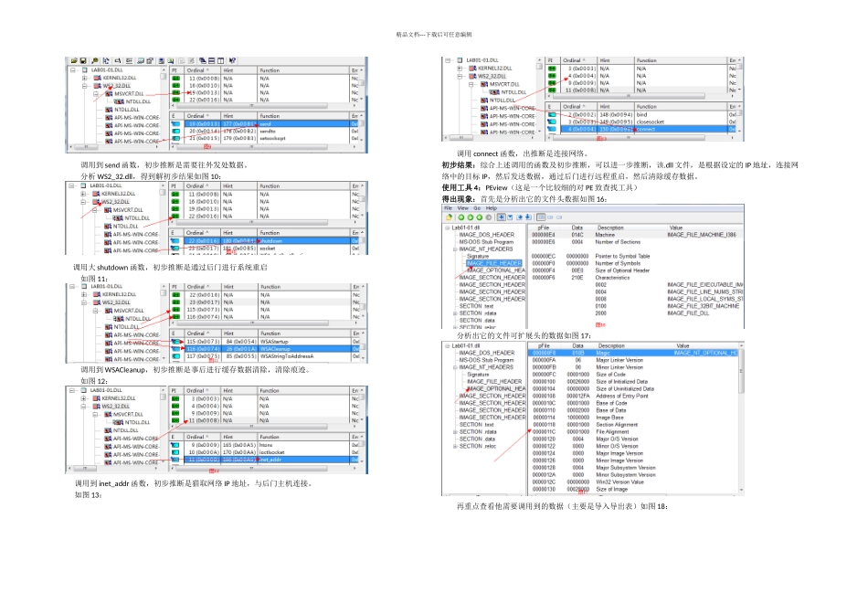
Task: Select IMAGE_FILE_HEADER in the first PEview tree
Action: click(x=493, y=263)
